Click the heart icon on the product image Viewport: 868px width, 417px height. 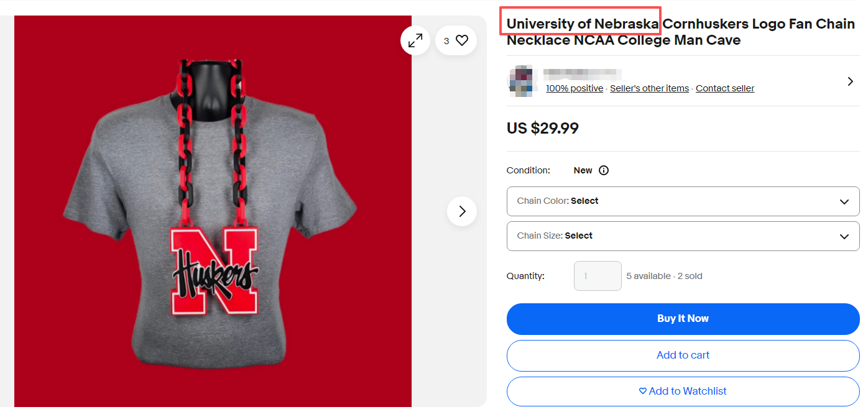point(462,40)
